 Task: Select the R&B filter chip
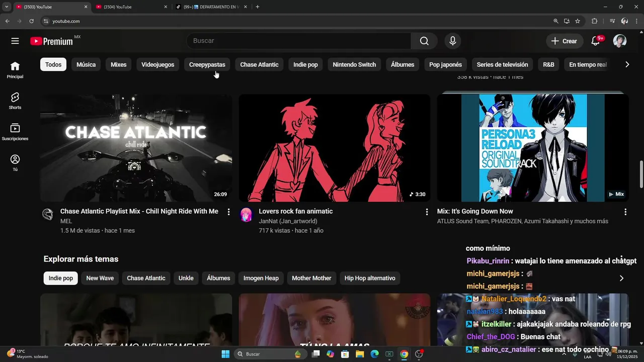548,64
